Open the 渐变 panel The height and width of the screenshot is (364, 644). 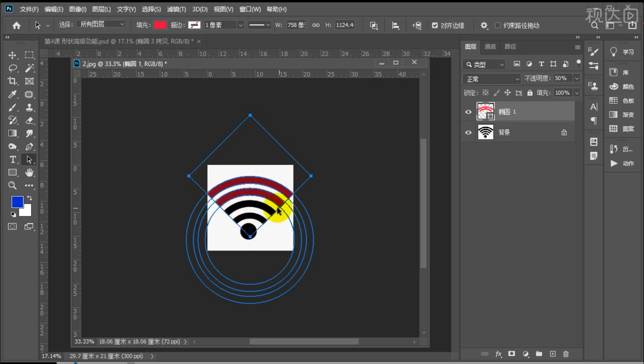[x=622, y=115]
